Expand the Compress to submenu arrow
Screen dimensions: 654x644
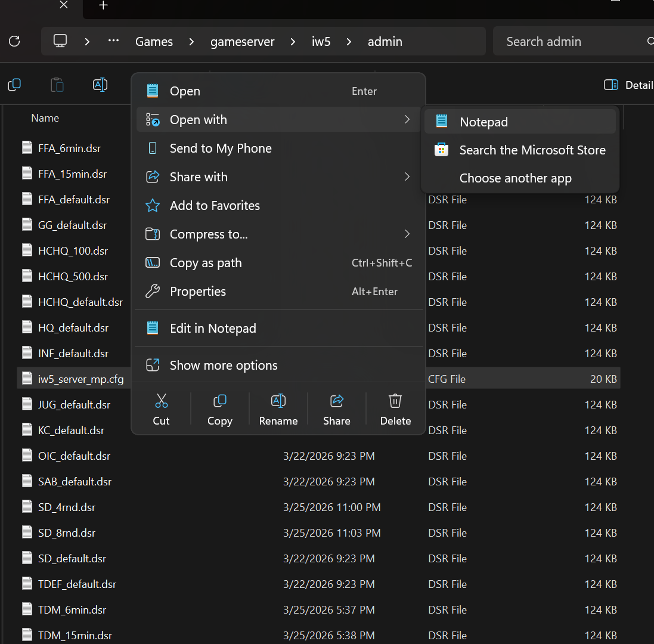tap(407, 234)
